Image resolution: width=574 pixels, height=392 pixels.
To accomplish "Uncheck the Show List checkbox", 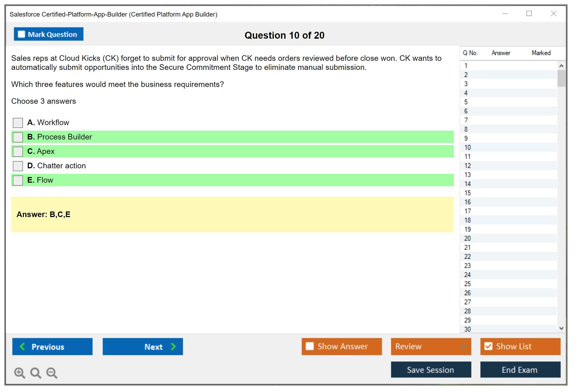I will (488, 346).
